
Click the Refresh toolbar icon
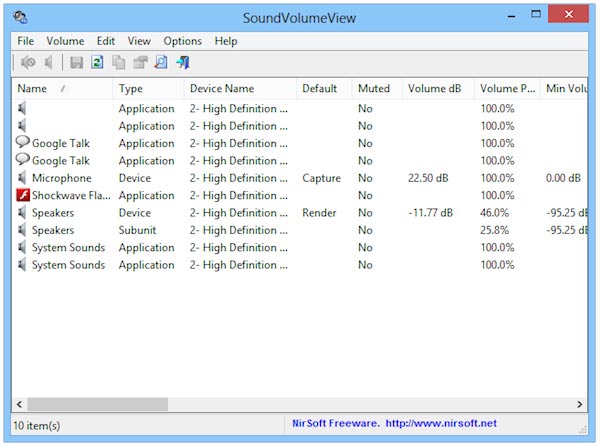coord(97,62)
